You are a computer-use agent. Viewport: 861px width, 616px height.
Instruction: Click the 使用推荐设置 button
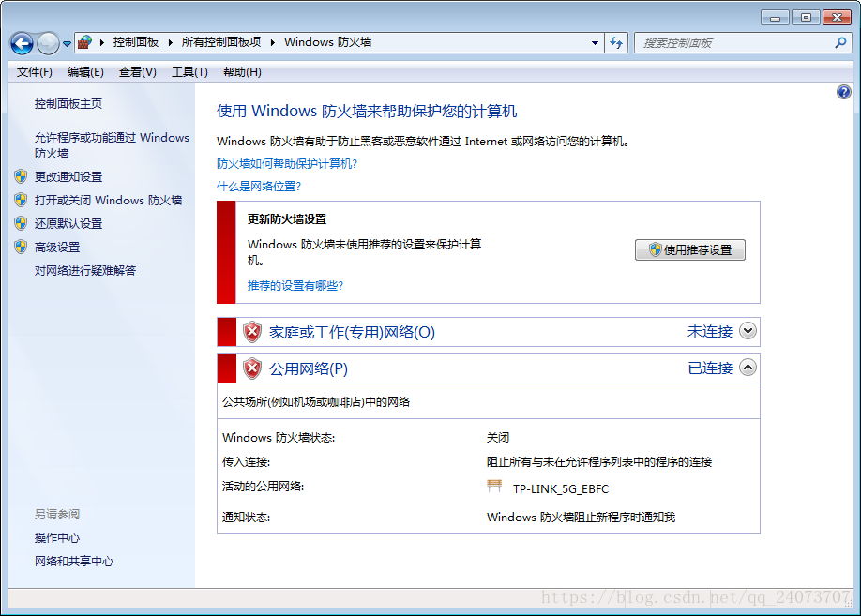(689, 249)
